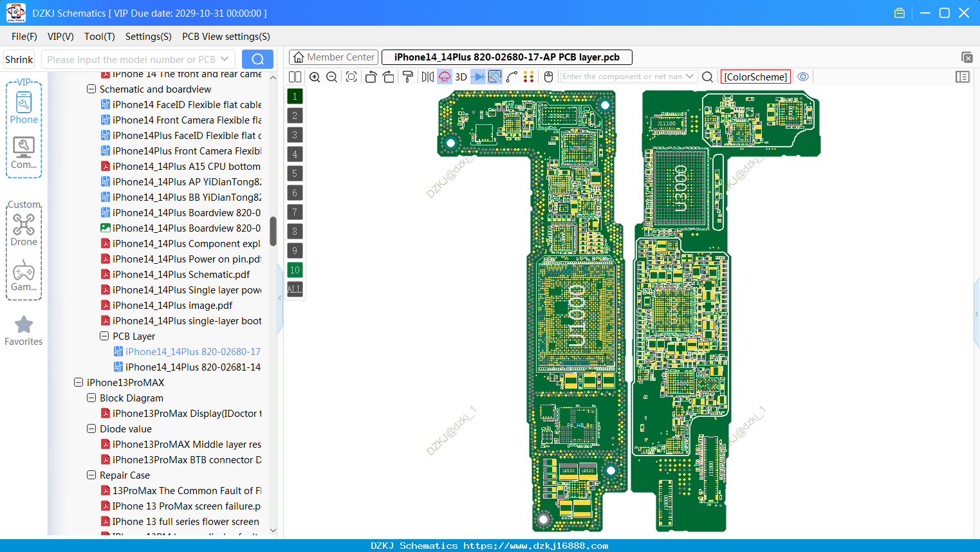Open the File(F) menu
Screen dimensions: 980x552
tap(24, 36)
